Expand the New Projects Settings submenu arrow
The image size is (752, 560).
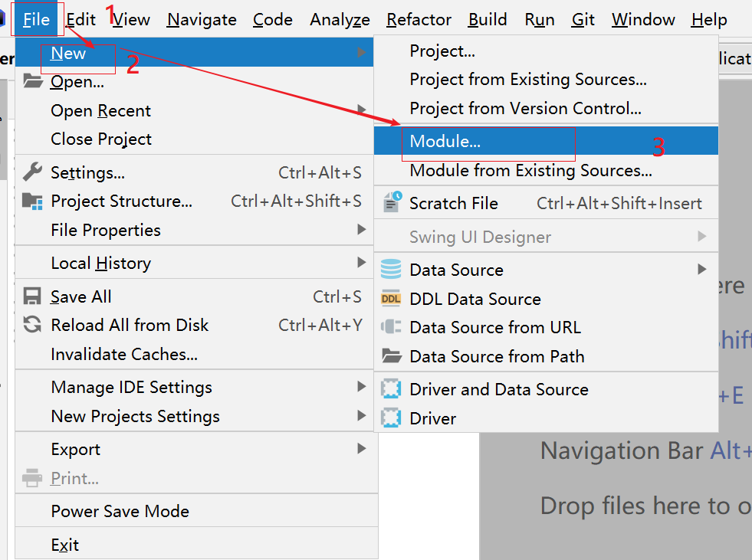click(362, 416)
